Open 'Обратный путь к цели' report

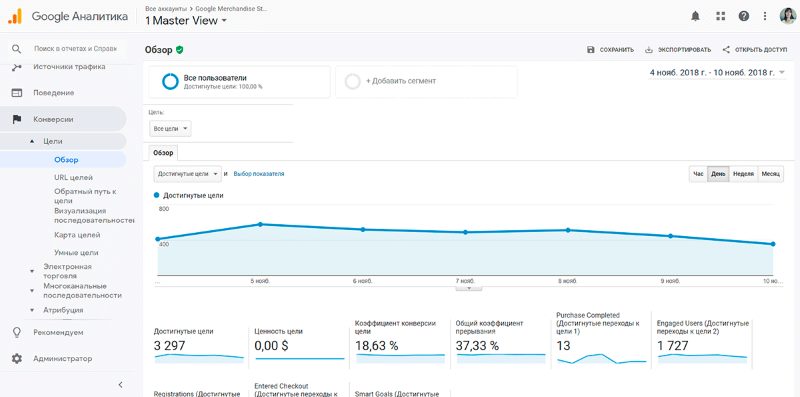(x=86, y=196)
